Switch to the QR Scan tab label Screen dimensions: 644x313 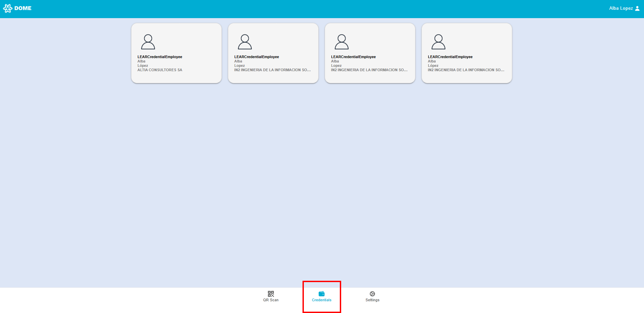271,300
